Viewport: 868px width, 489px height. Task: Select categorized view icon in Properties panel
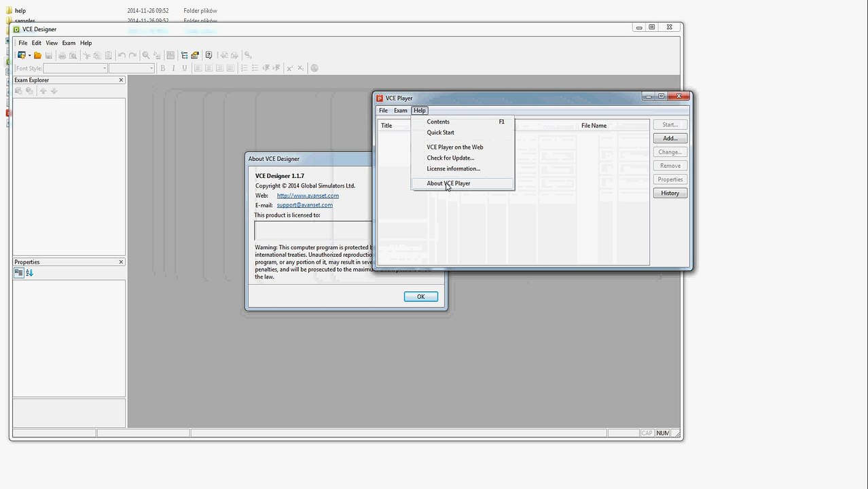click(x=19, y=272)
